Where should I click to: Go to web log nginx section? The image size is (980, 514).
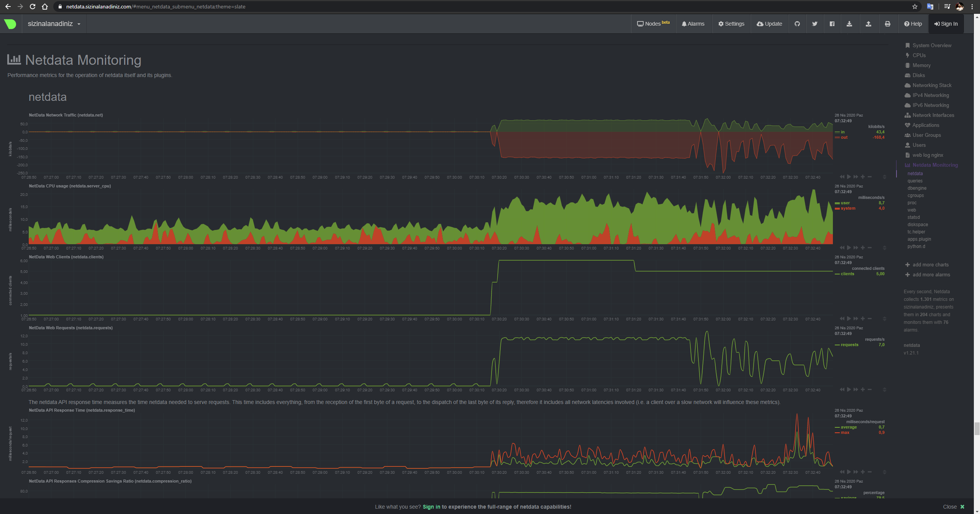pos(928,155)
